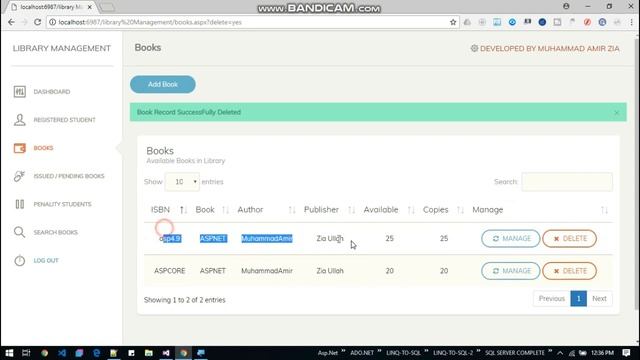
Task: Click into the Search input field
Action: (567, 182)
